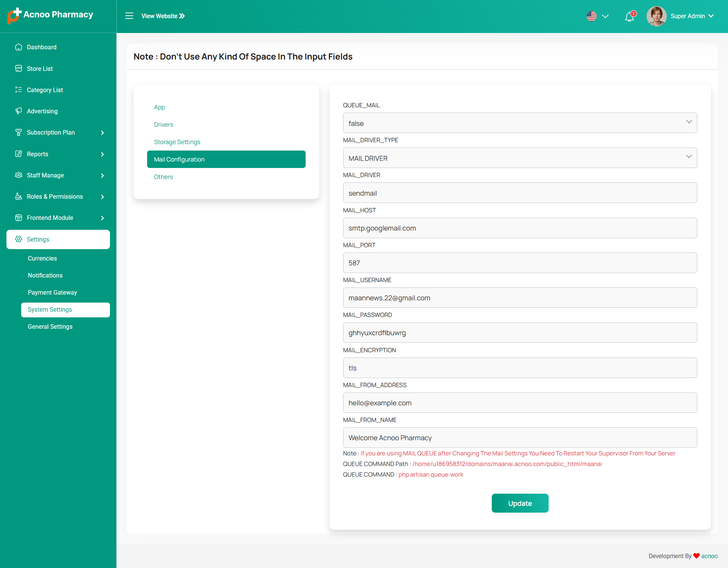The height and width of the screenshot is (568, 728).
Task: Open the QUEUE_MAIL dropdown
Action: point(519,123)
